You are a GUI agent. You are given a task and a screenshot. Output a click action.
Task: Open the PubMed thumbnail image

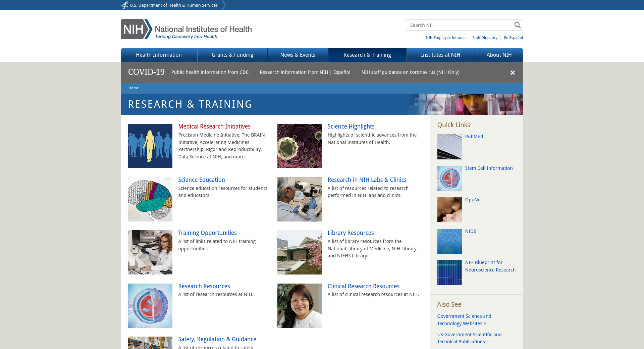click(449, 147)
